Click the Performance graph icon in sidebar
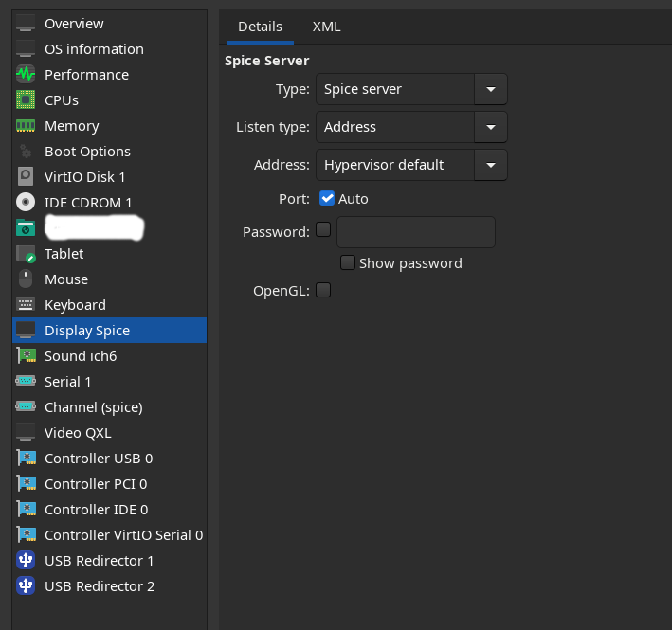The width and height of the screenshot is (672, 630). pos(27,74)
